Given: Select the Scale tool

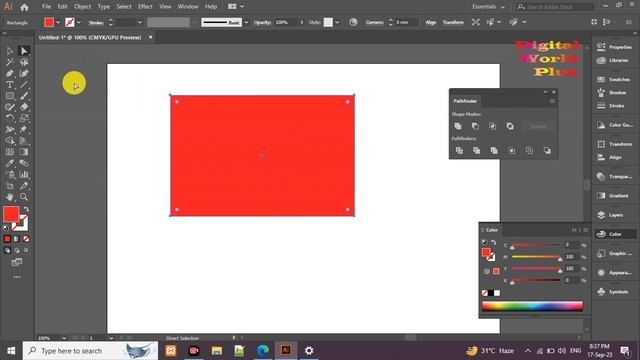Looking at the screenshot, I should (x=24, y=118).
